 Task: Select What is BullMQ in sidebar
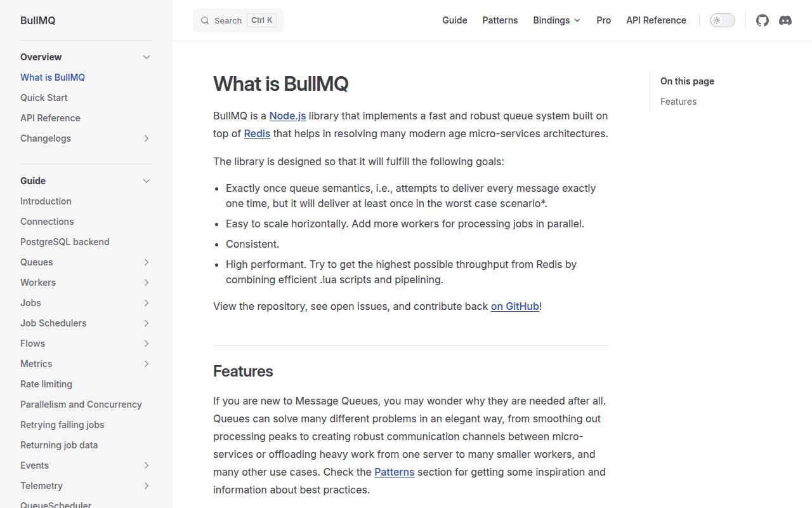(x=53, y=77)
